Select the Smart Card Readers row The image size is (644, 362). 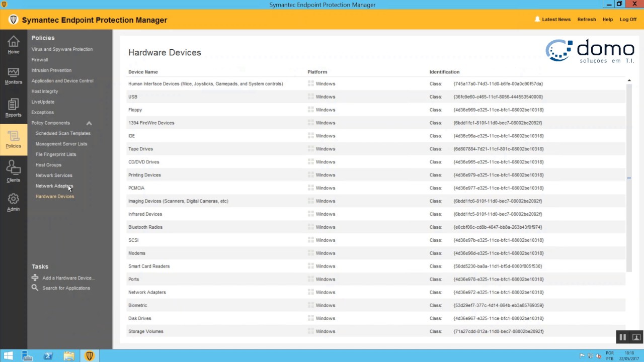click(376, 266)
